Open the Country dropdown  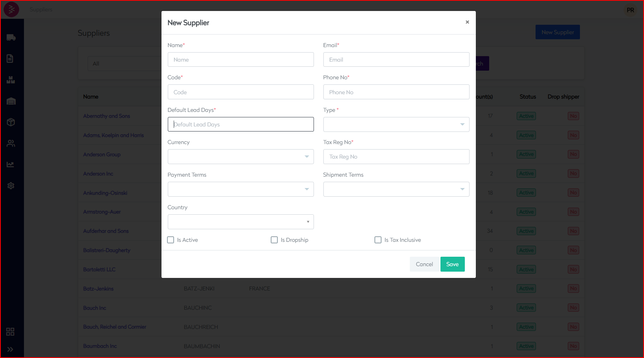point(240,222)
